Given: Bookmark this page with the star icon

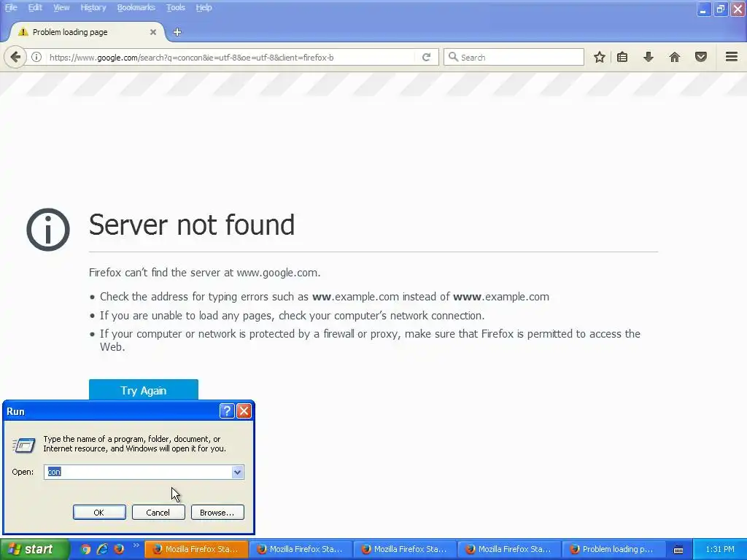Looking at the screenshot, I should (600, 57).
